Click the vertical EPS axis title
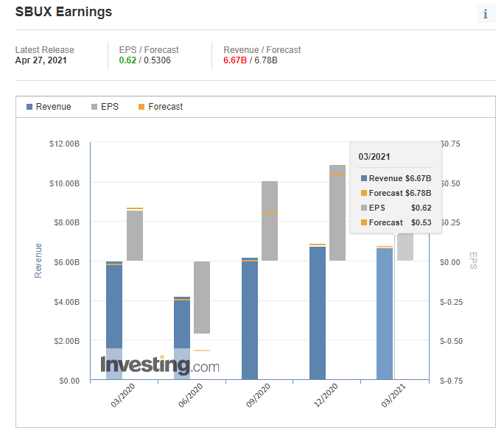Image resolution: width=504 pixels, height=433 pixels. [473, 261]
